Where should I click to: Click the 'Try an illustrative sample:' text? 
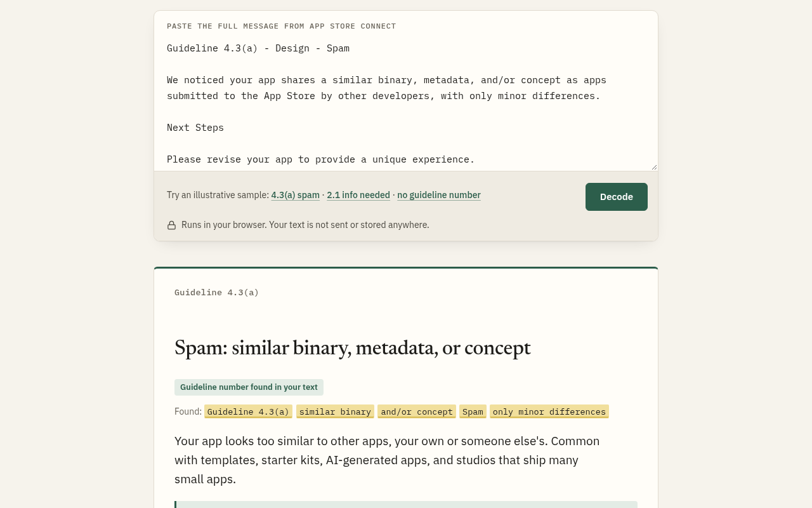pos(218,195)
